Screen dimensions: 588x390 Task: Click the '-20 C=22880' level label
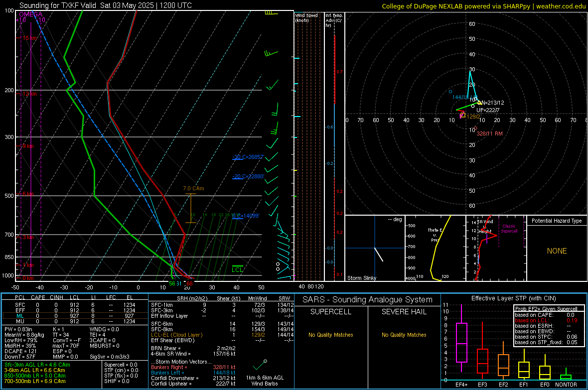(248, 176)
